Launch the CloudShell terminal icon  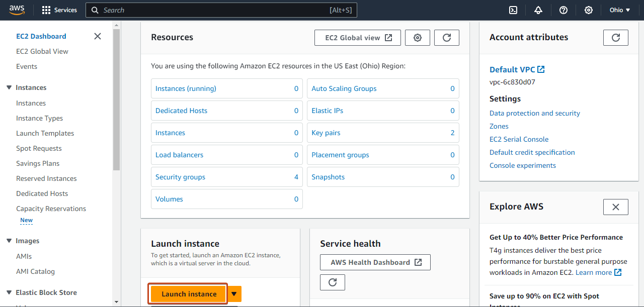[x=513, y=10]
